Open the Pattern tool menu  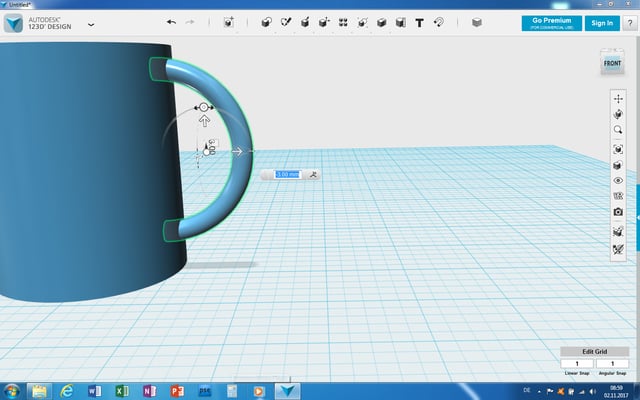pyautogui.click(x=343, y=22)
